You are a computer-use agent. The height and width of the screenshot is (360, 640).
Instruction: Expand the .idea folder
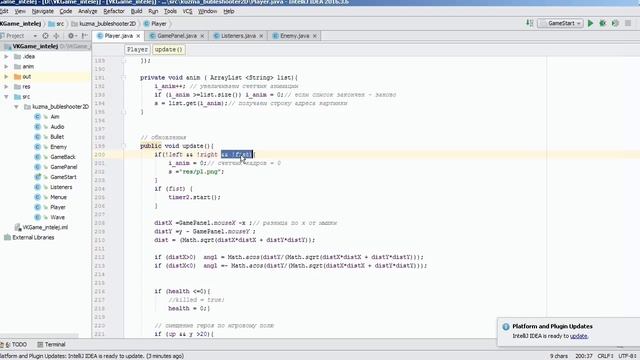(6, 56)
